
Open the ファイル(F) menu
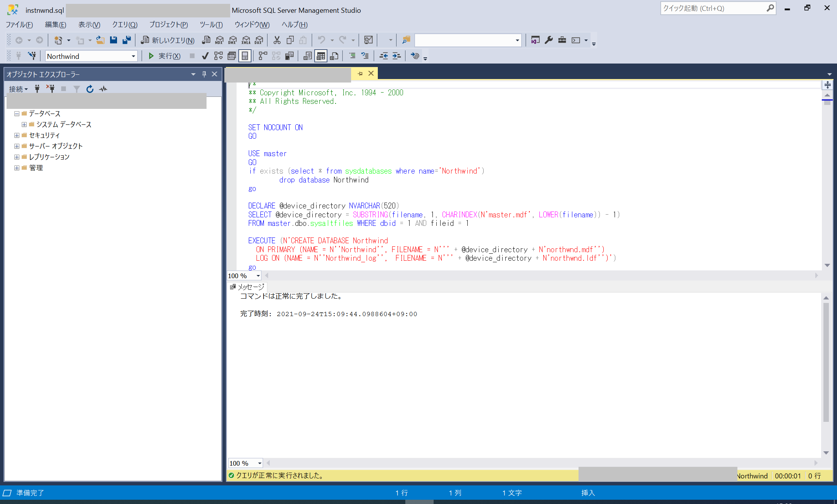(x=19, y=25)
